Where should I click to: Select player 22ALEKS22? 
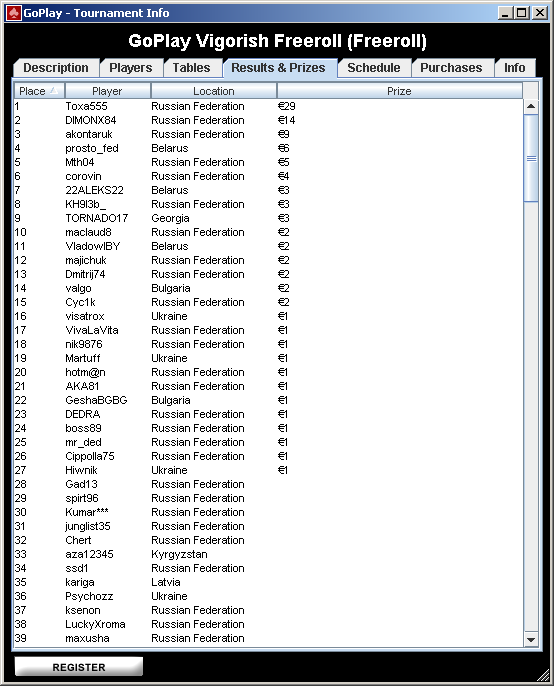coord(95,190)
